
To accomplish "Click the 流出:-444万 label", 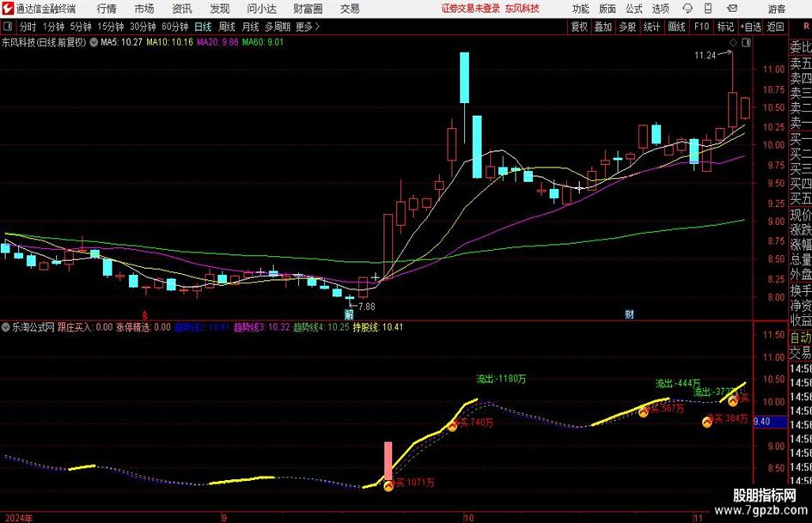I will 678,384.
